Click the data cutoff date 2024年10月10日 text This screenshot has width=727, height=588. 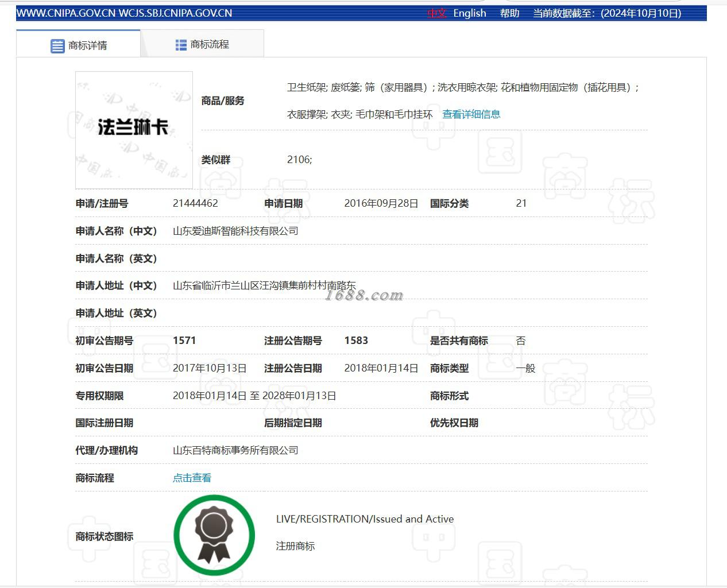point(641,13)
